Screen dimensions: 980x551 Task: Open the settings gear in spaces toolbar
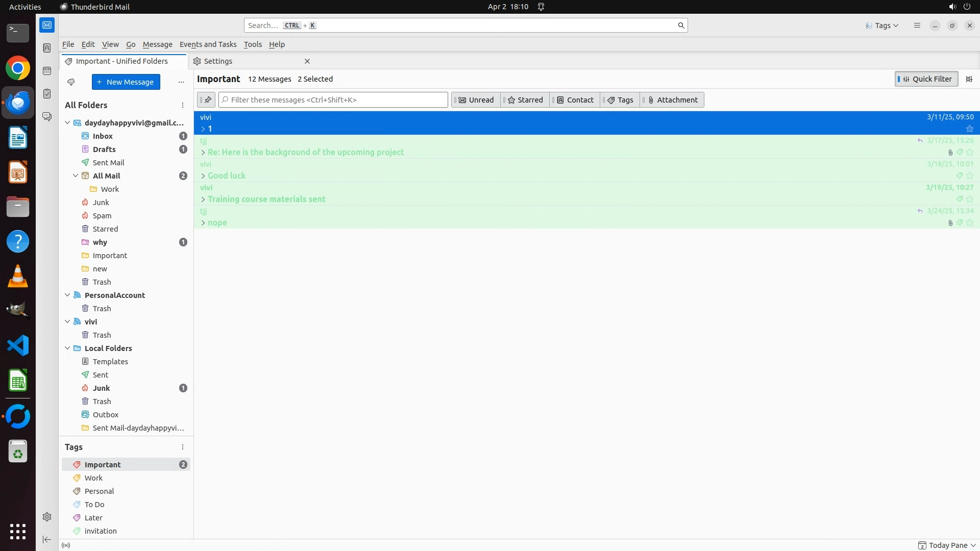[47, 517]
